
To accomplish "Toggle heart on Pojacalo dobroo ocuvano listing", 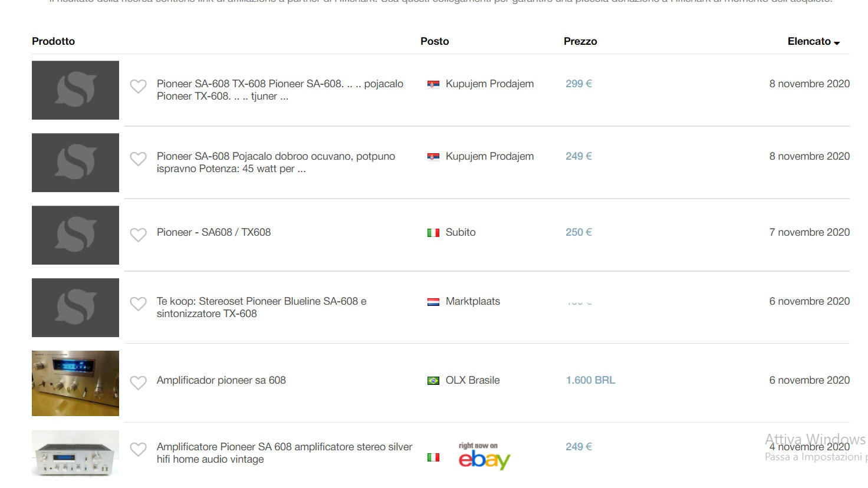I will (138, 159).
